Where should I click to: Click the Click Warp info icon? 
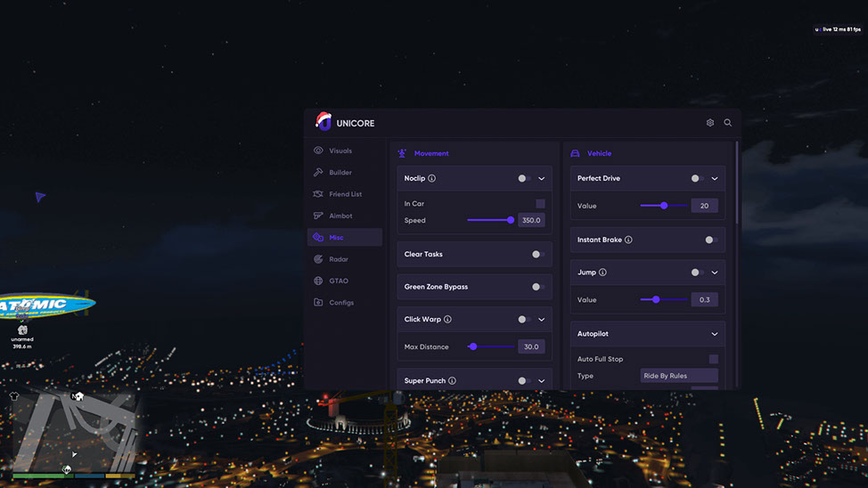pos(447,319)
